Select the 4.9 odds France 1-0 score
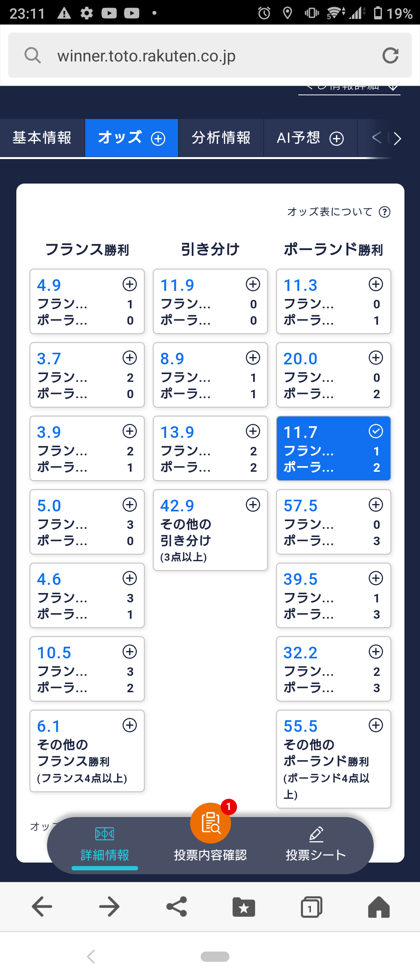This screenshot has height=980, width=420. coord(87,301)
